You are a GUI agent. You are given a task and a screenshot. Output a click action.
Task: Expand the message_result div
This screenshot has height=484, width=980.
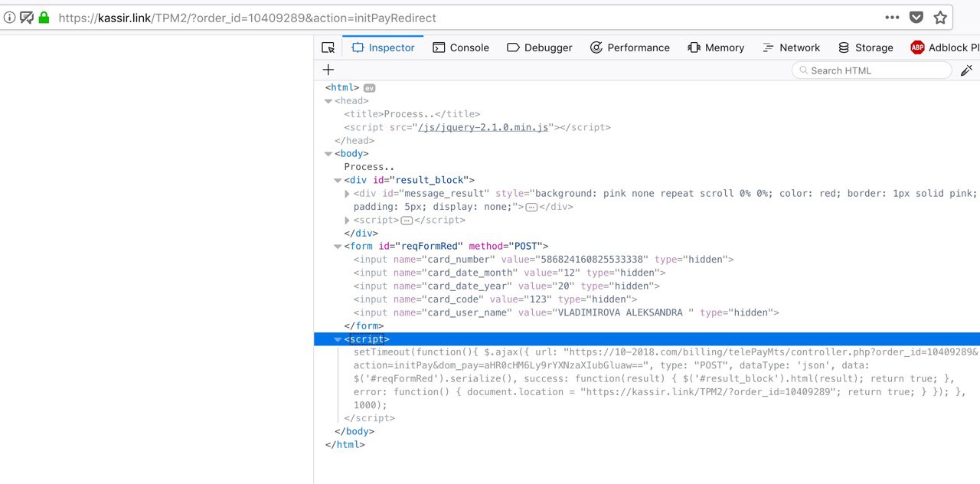(x=348, y=194)
